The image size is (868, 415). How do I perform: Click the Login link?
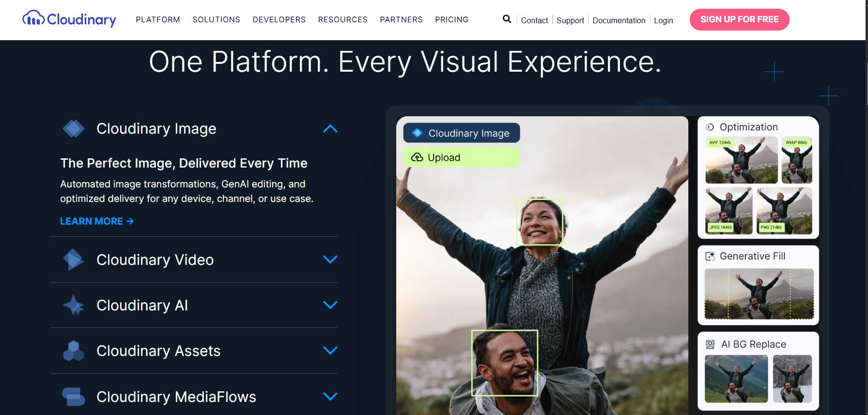click(x=664, y=20)
